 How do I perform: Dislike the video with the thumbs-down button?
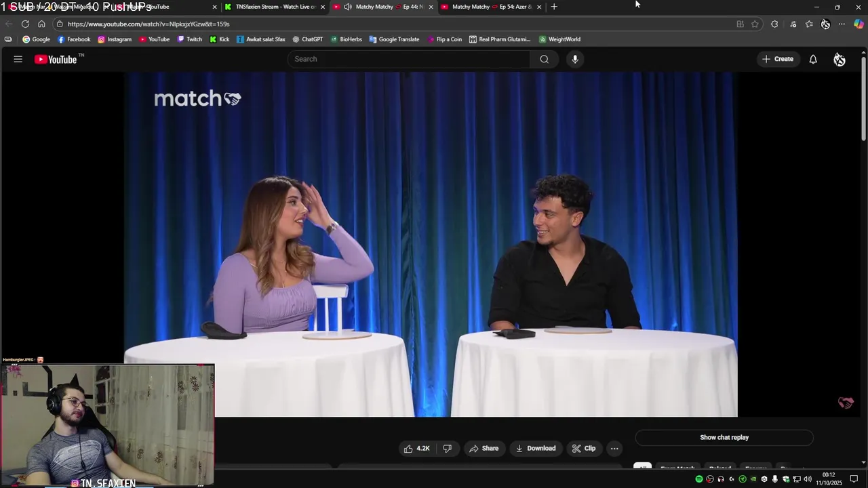[x=448, y=448]
